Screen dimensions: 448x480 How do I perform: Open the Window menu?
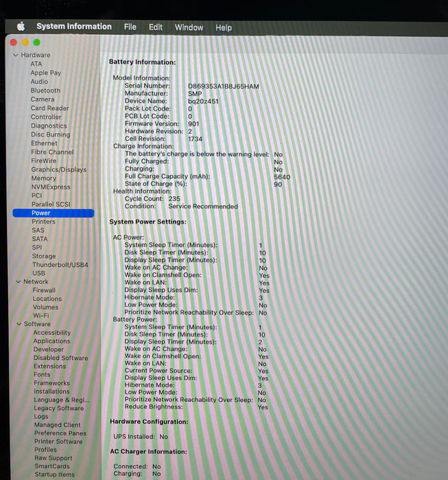click(189, 27)
